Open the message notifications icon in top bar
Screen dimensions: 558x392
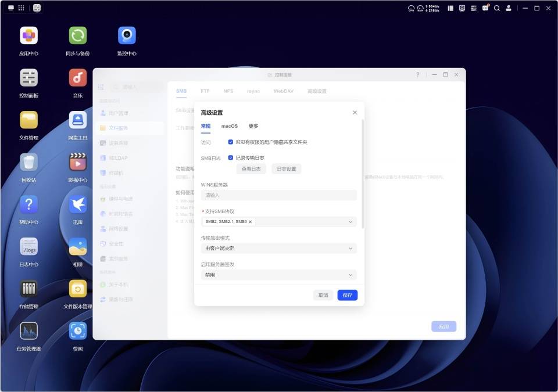pyautogui.click(x=485, y=8)
